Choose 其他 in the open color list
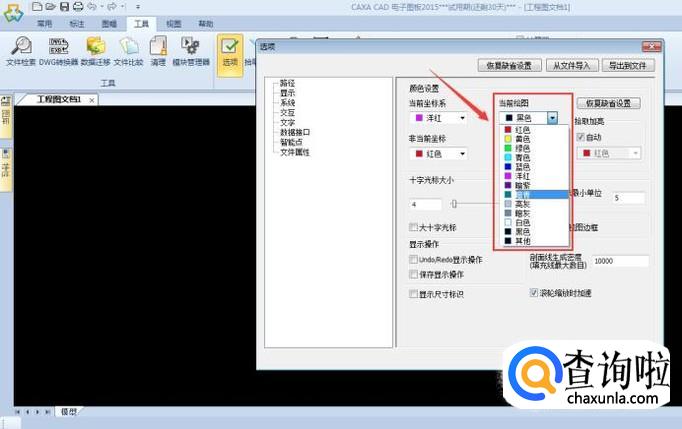Screen dimensions: 682x429 point(535,241)
